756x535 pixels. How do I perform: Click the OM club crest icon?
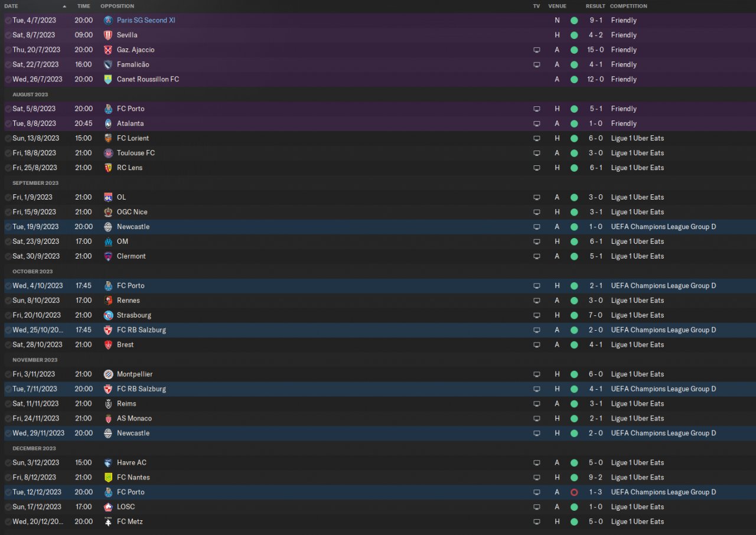click(x=108, y=242)
